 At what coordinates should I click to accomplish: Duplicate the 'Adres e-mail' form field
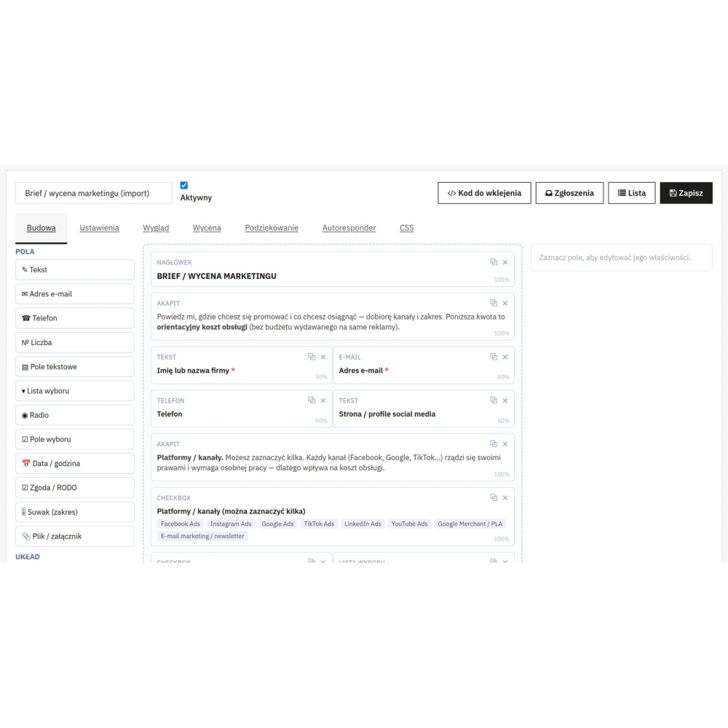coord(494,357)
